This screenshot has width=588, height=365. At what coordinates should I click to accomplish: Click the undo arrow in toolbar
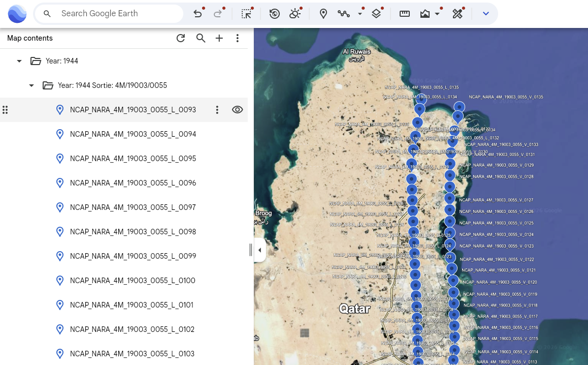pos(198,14)
